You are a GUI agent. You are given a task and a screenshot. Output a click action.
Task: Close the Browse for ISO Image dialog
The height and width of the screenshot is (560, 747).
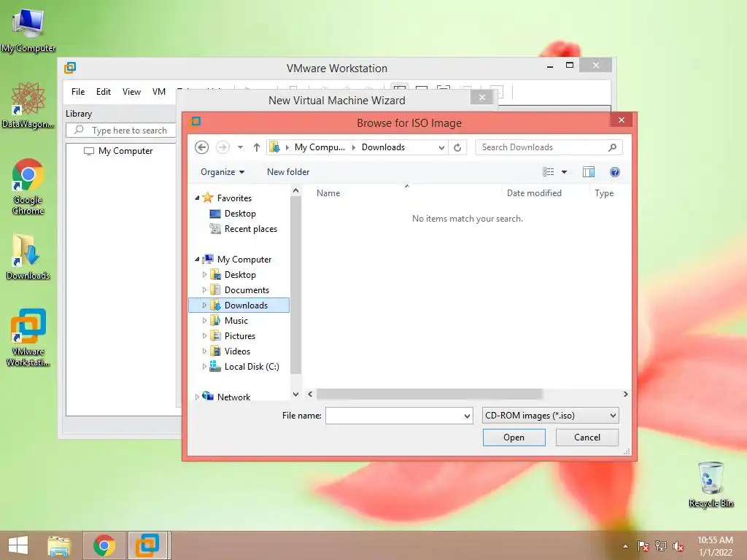pos(622,120)
